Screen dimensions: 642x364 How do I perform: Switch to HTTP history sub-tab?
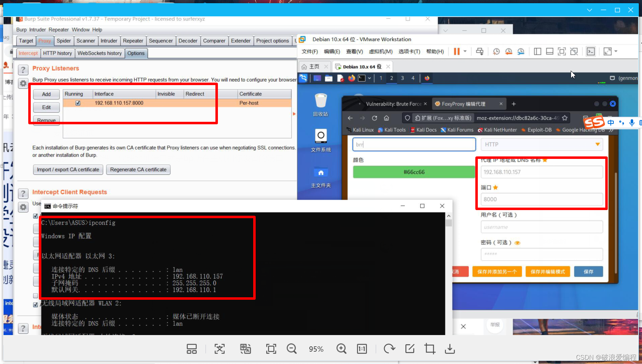(x=57, y=53)
